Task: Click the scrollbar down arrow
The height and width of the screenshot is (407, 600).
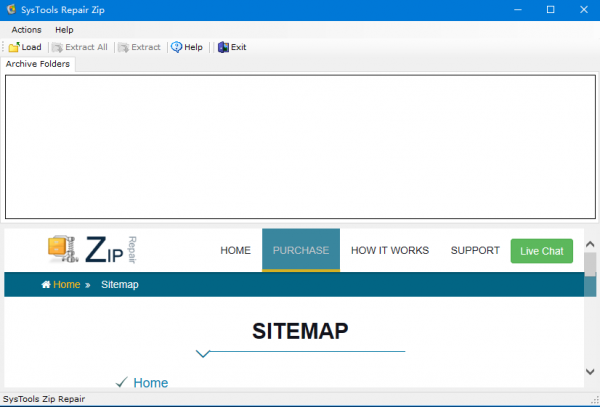Action: point(590,371)
